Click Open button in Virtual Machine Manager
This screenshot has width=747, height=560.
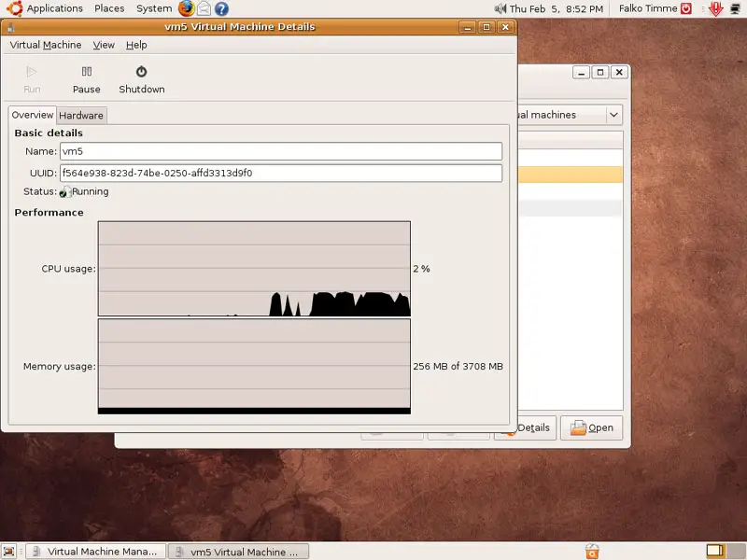click(x=592, y=427)
